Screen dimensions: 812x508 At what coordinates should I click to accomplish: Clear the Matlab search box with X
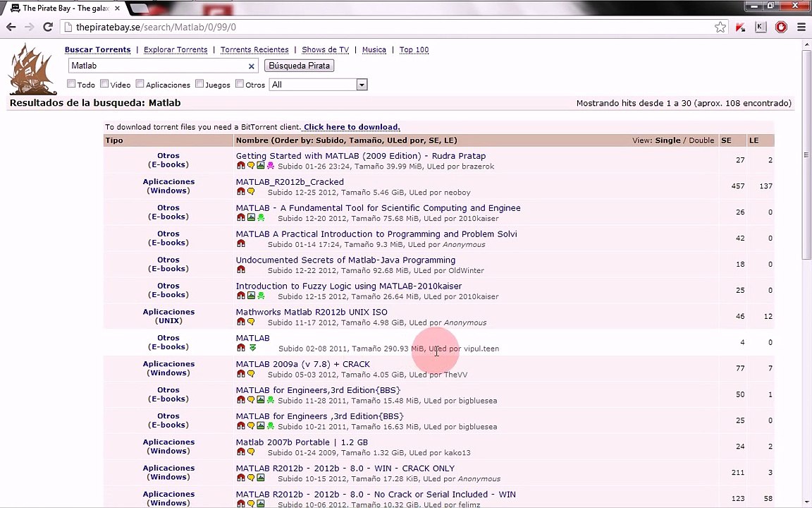tap(251, 66)
